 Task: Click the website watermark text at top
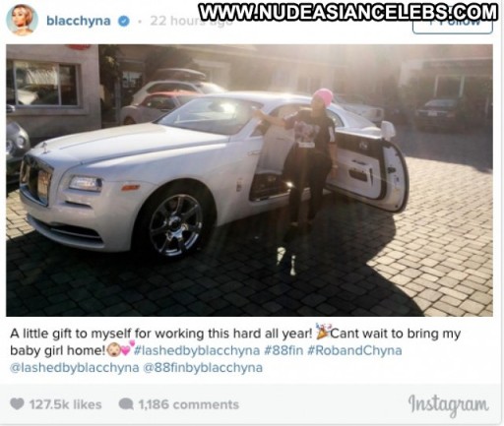(348, 13)
